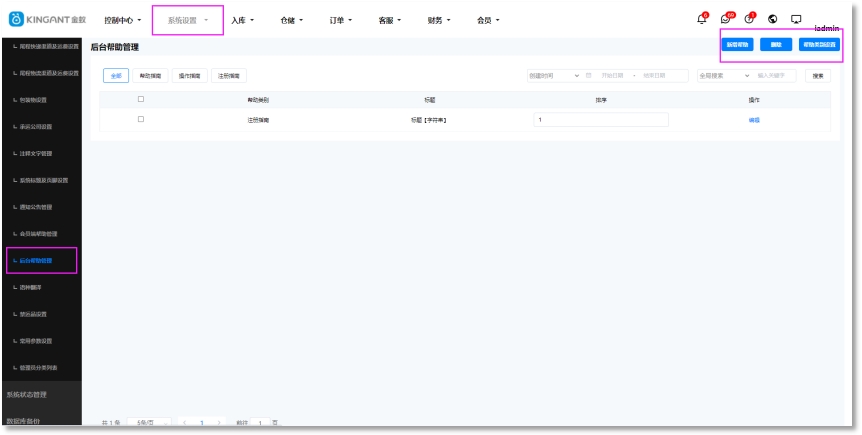Click the 注册指南 category cell in row
The height and width of the screenshot is (435, 862).
258,120
